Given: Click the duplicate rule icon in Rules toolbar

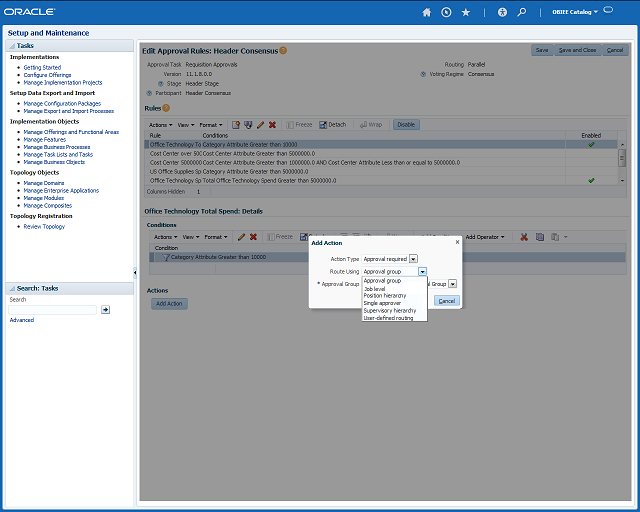Looking at the screenshot, I should (248, 125).
